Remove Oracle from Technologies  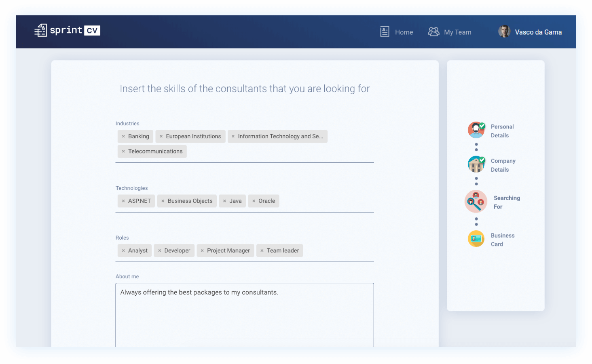[x=254, y=201]
